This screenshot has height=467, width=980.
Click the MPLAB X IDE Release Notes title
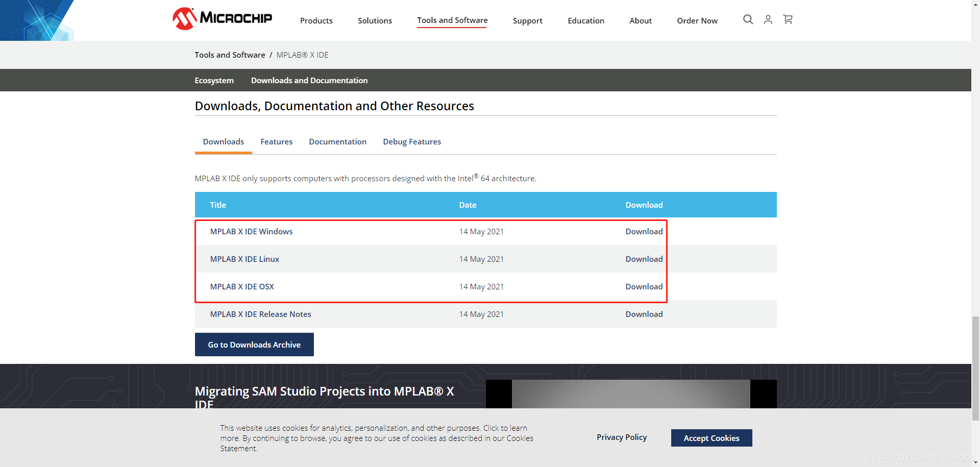point(261,314)
